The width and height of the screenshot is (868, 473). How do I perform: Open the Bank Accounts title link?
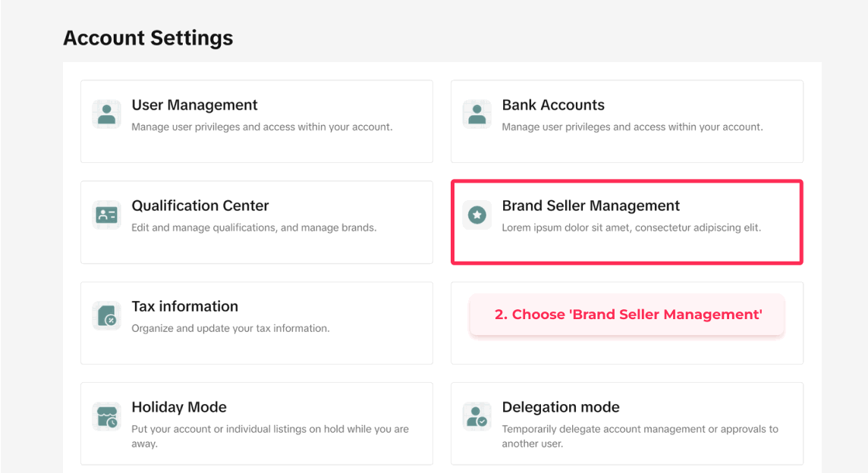tap(553, 105)
